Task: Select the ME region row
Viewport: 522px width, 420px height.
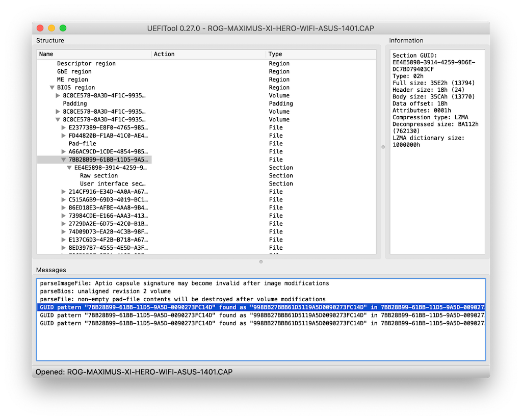Action: [206, 80]
